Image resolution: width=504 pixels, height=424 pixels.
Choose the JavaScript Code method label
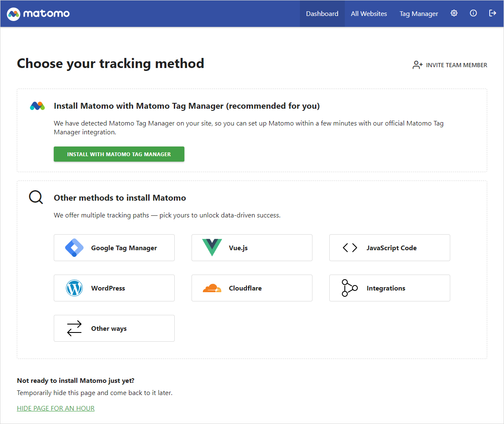391,248
